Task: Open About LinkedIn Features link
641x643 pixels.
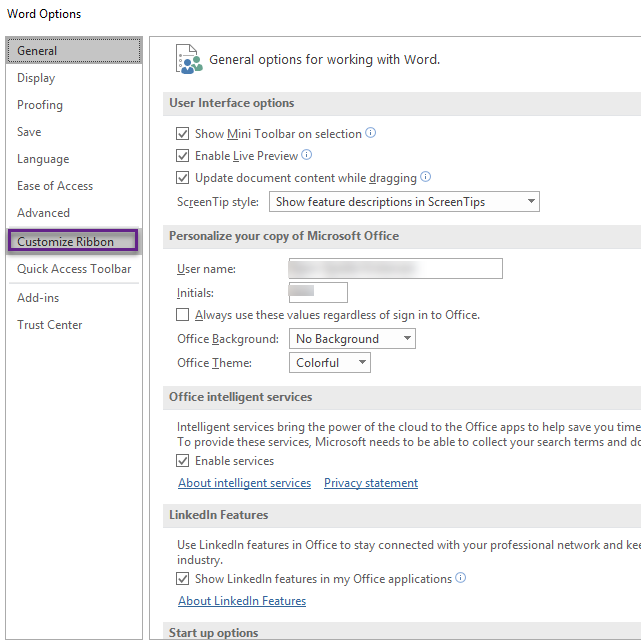Action: point(242,601)
